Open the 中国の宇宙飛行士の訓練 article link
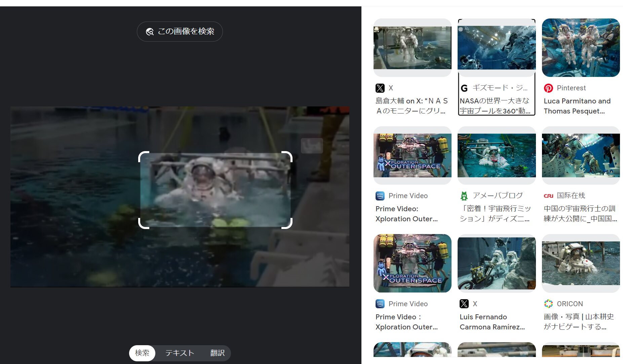 point(580,214)
